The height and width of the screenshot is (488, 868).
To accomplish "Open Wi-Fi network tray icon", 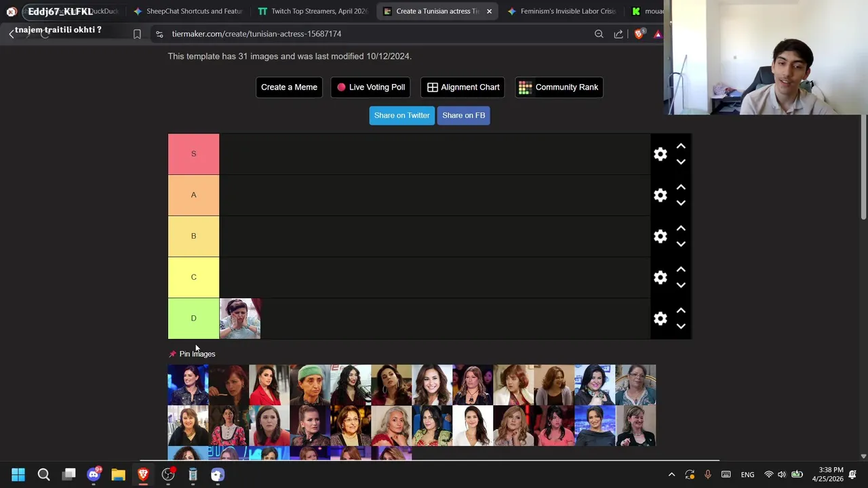I will 768,474.
